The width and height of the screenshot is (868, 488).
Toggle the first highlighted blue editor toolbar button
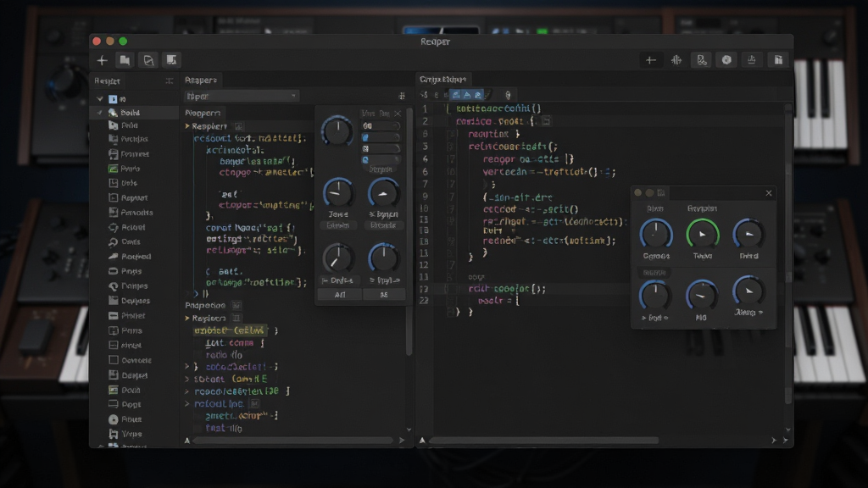point(455,95)
